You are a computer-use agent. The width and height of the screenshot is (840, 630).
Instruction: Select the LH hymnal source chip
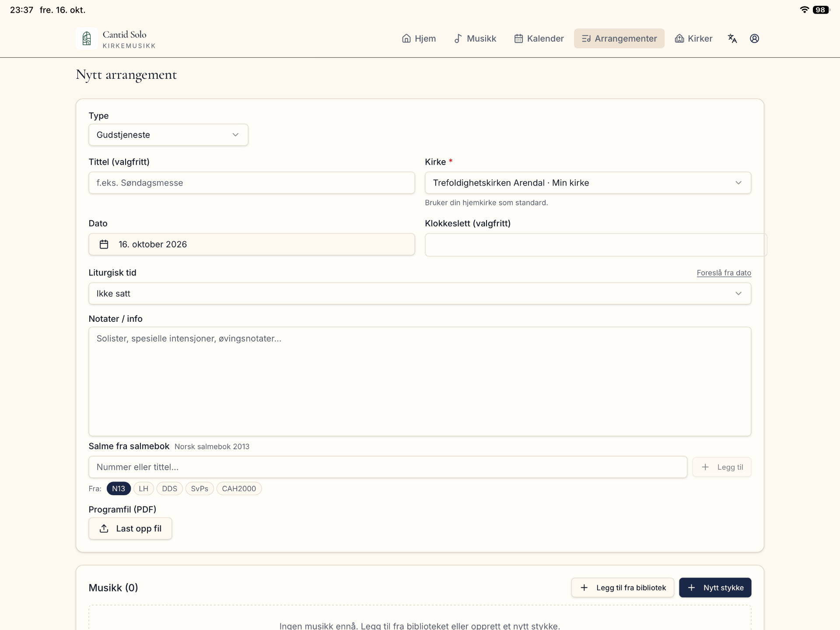click(x=143, y=489)
